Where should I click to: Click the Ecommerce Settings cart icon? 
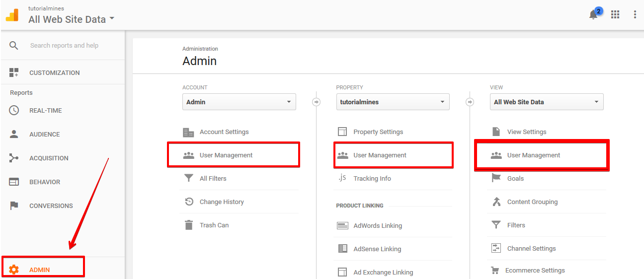(x=495, y=271)
